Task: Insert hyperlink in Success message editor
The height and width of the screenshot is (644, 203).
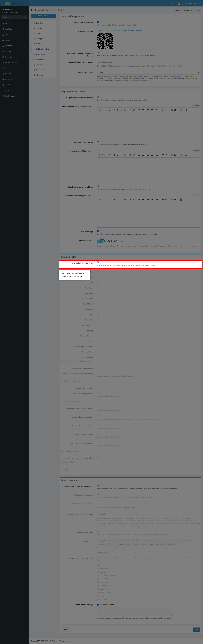Action: [172, 155]
